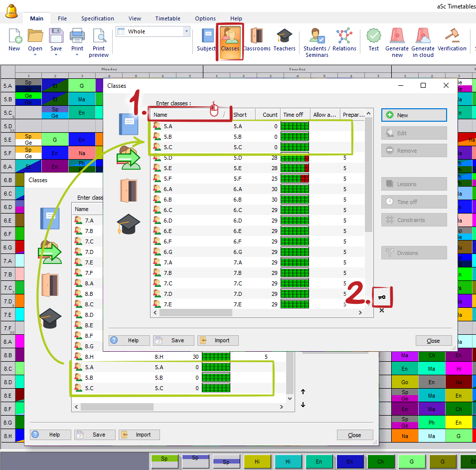Click the Time off bar for class 5.D

[295, 158]
